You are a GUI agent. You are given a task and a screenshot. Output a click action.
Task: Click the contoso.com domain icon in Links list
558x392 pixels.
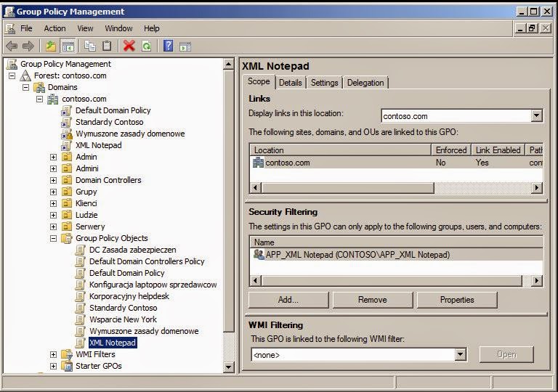259,163
